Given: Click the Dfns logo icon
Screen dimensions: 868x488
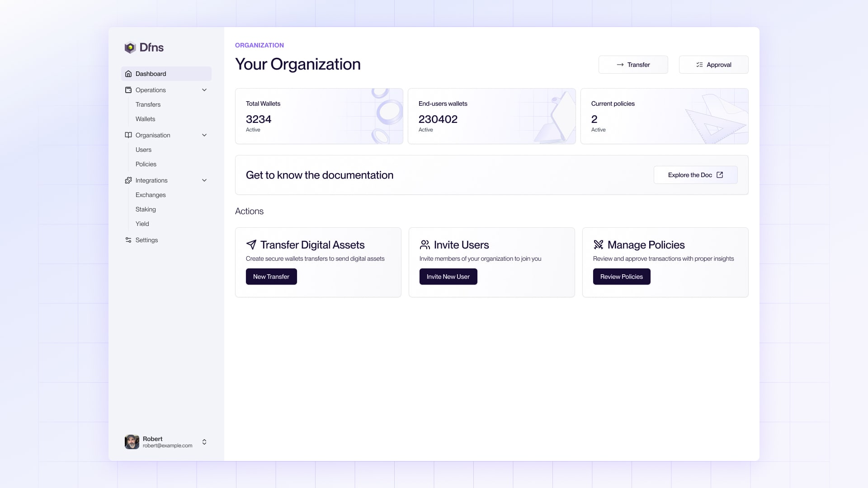Looking at the screenshot, I should [130, 47].
